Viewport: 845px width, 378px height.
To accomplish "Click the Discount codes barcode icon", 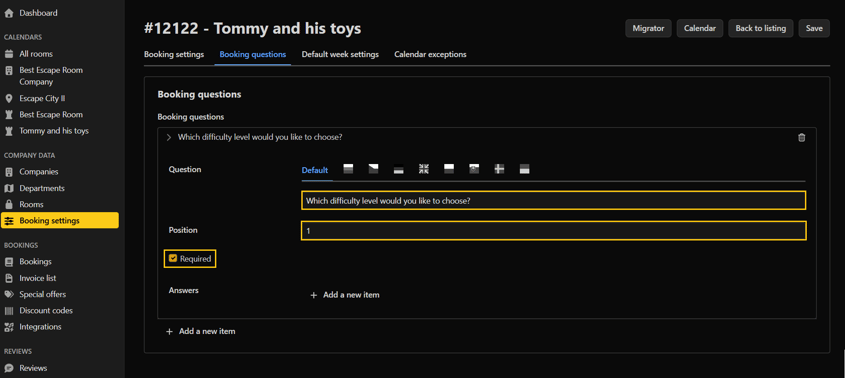I will click(8, 311).
